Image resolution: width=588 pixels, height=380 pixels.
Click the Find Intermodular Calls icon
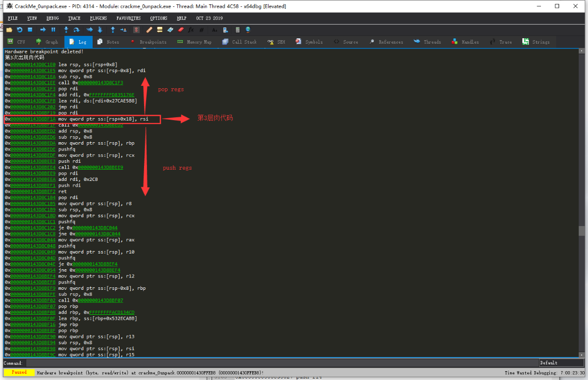(225, 30)
